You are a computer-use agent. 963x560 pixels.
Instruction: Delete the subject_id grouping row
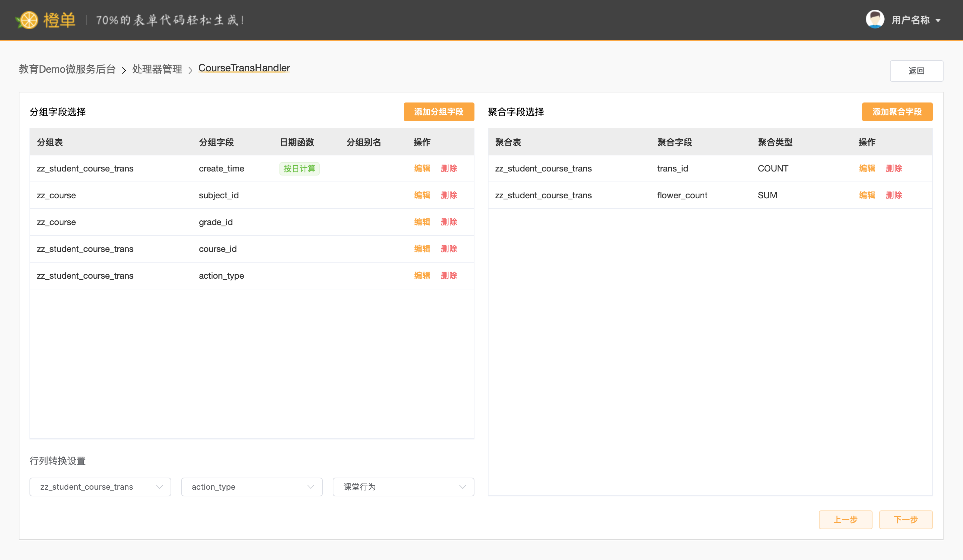click(x=449, y=195)
